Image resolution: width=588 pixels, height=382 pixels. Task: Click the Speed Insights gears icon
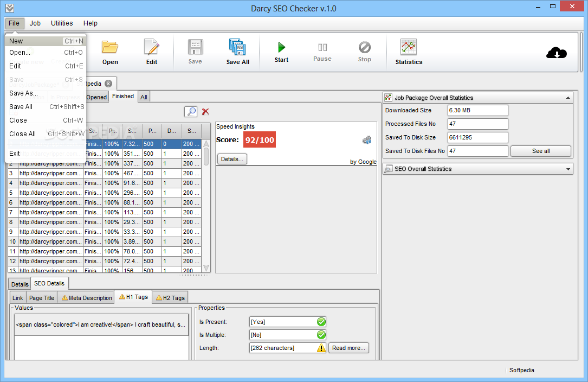367,140
